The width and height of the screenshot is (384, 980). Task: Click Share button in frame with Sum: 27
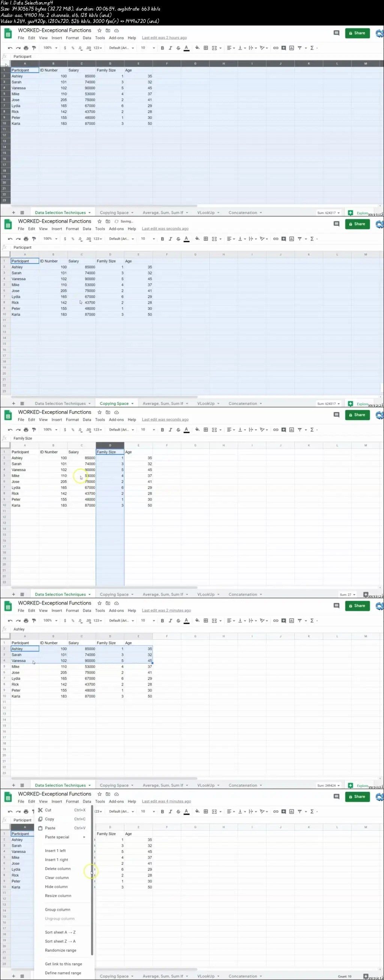coord(357,415)
